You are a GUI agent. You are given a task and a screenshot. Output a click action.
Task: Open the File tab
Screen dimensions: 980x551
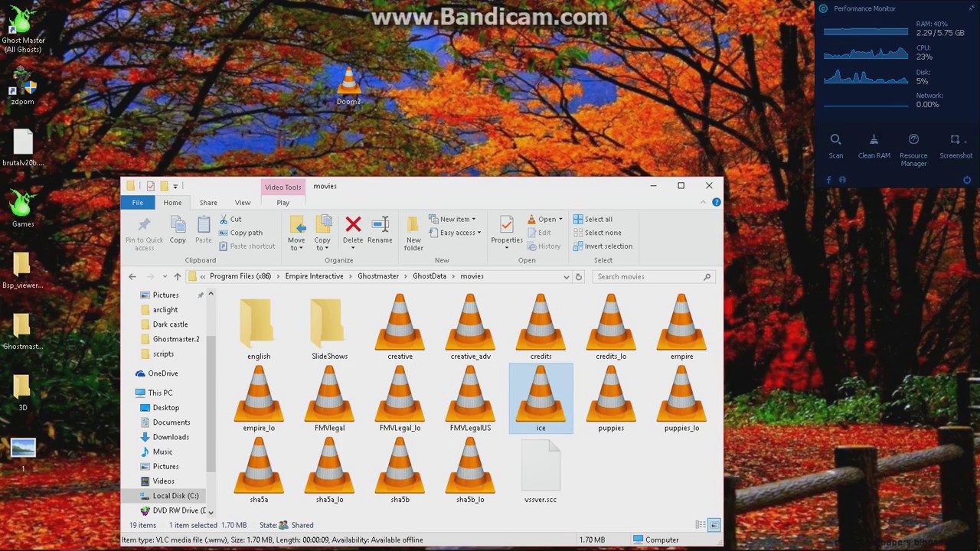click(x=138, y=203)
